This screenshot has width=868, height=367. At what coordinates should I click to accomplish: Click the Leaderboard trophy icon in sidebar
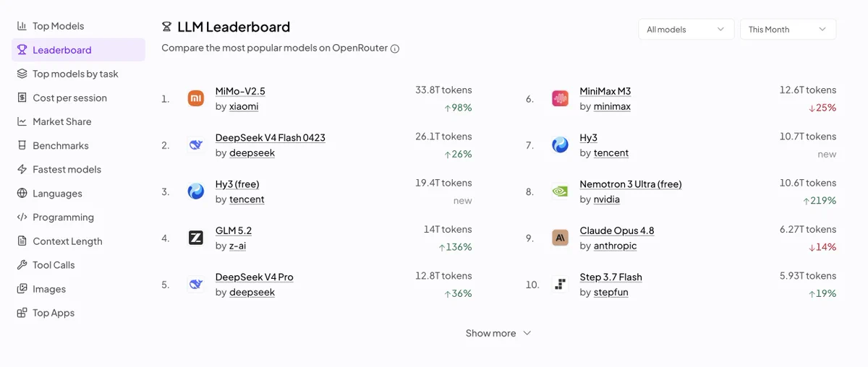22,50
